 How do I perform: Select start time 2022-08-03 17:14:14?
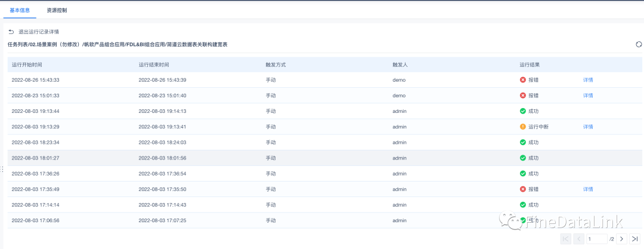coord(35,205)
